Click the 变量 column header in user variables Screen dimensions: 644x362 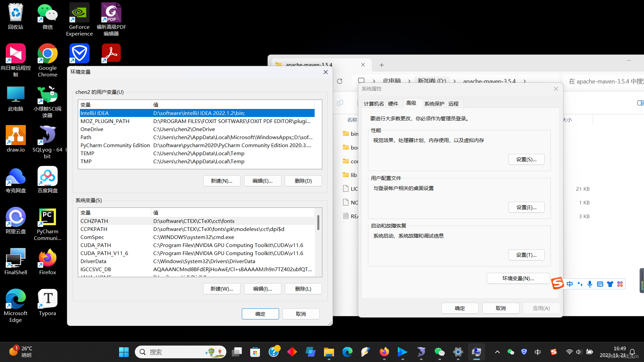(115, 105)
